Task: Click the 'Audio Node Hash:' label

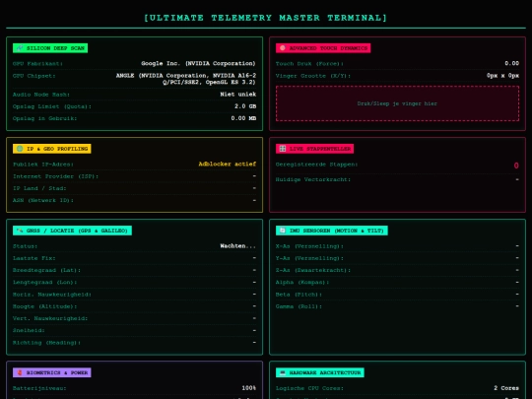Action: [41, 95]
